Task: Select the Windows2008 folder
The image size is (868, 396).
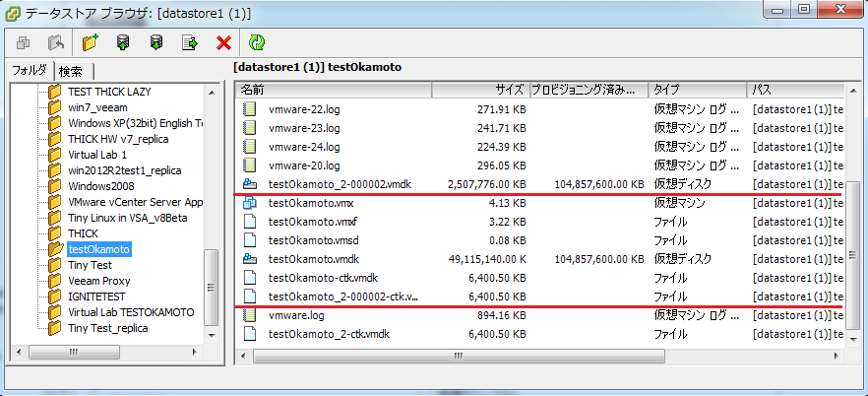Action: click(100, 186)
